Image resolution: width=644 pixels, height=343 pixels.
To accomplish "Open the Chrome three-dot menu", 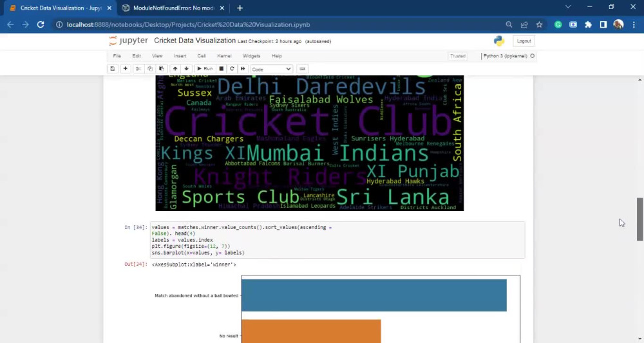I will (x=634, y=24).
